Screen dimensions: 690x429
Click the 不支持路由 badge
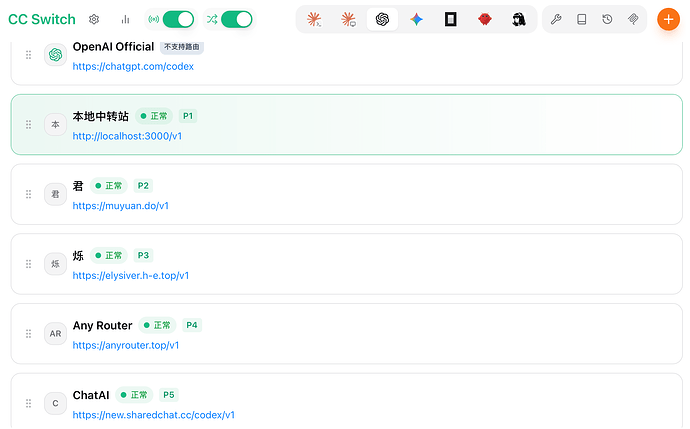point(182,47)
